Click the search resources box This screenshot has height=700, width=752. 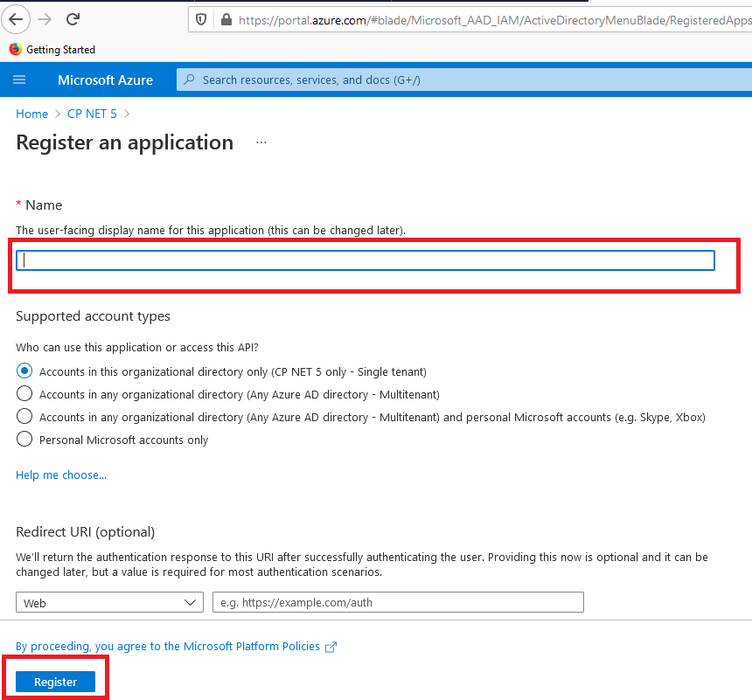point(464,80)
